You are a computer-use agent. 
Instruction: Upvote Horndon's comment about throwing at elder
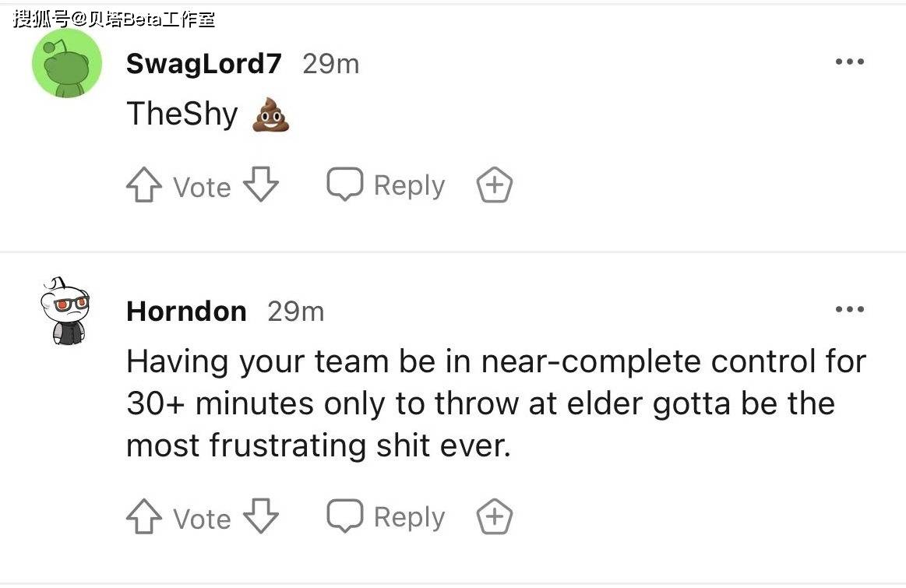144,516
